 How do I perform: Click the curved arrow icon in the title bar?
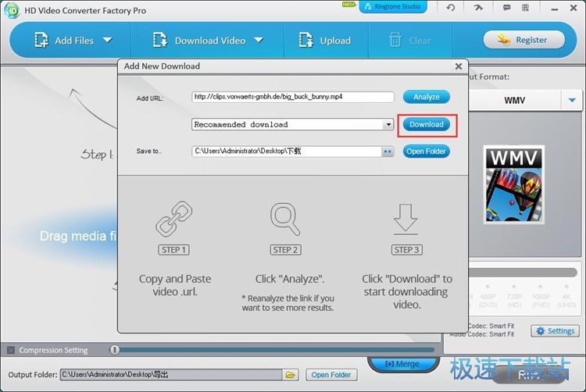(478, 8)
